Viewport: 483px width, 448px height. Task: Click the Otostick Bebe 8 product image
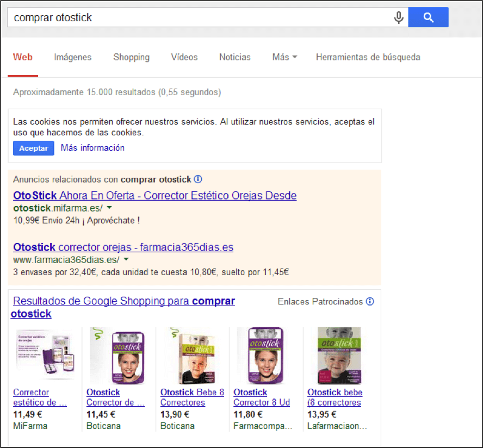[x=193, y=355]
